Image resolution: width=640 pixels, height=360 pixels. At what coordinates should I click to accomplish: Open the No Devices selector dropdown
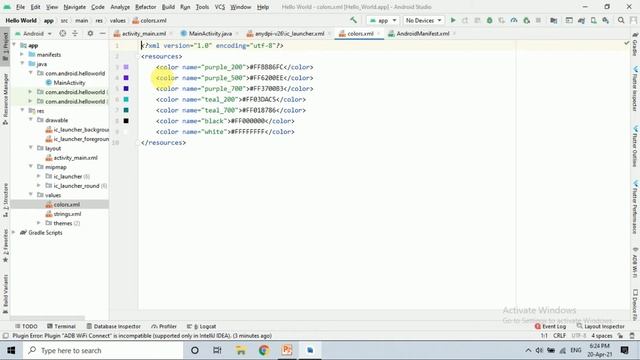(x=423, y=20)
